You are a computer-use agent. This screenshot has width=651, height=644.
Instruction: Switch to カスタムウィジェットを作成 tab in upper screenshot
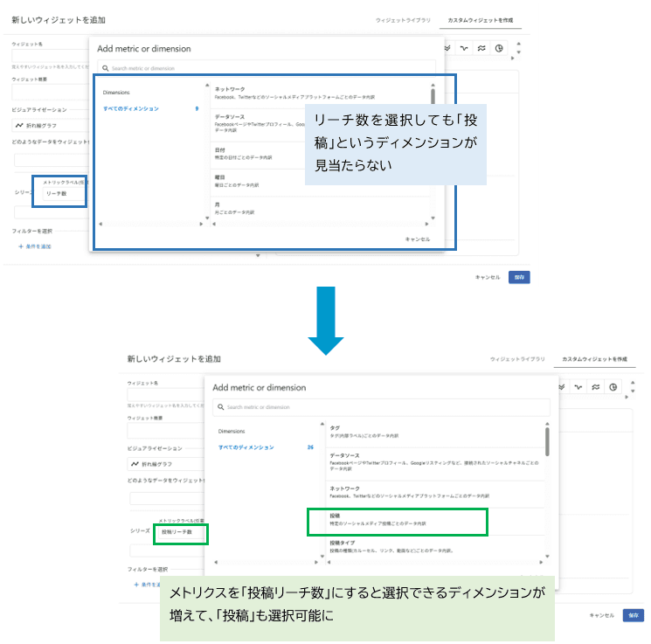(490, 19)
